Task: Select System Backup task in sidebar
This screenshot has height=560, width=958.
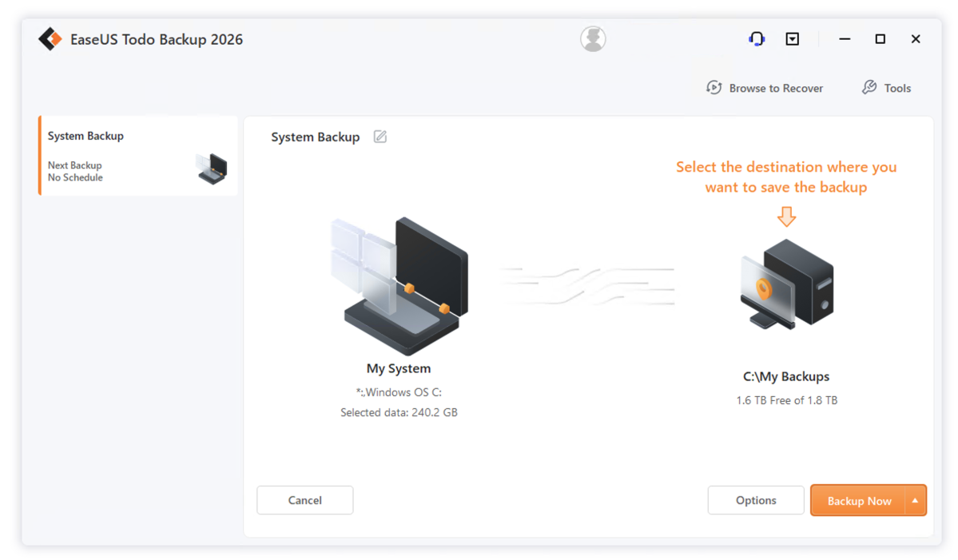Action: pyautogui.click(x=138, y=156)
